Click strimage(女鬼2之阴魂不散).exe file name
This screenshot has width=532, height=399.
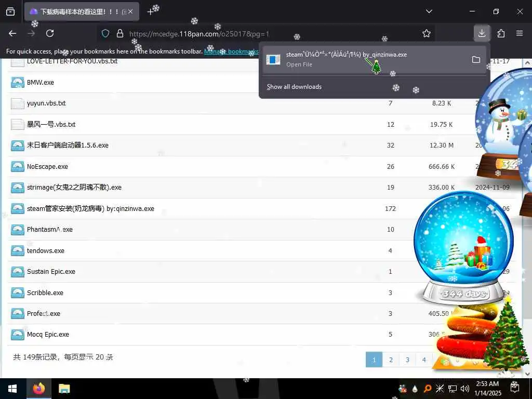74,187
